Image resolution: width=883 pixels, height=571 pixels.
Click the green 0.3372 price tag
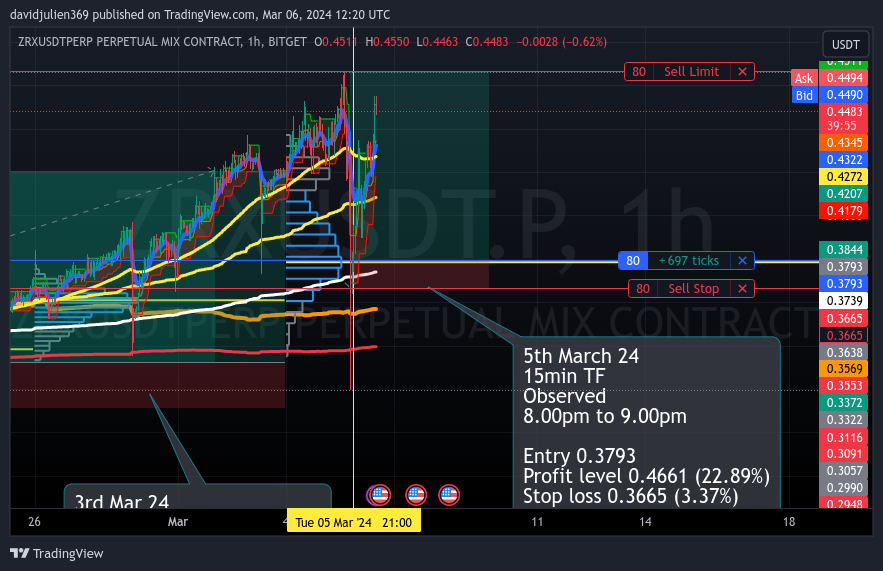pyautogui.click(x=844, y=403)
